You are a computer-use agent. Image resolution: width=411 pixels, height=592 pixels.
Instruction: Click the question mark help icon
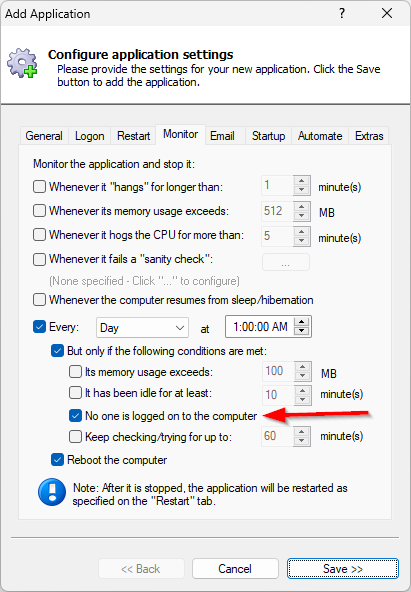(342, 14)
